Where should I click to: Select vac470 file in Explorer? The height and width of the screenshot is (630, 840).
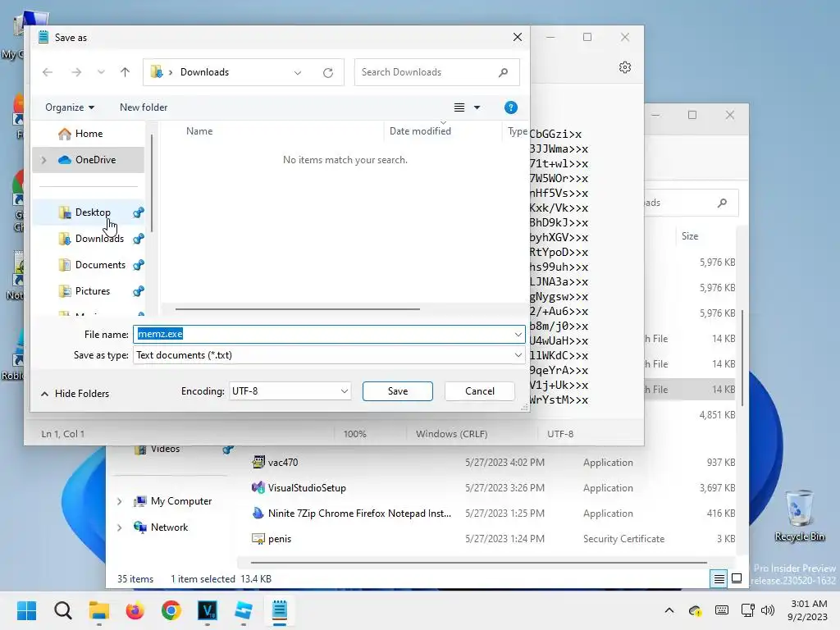283,463
